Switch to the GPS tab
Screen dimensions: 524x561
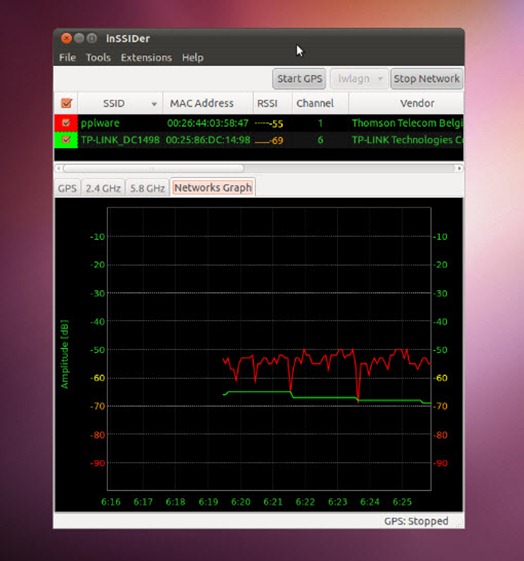(x=67, y=188)
